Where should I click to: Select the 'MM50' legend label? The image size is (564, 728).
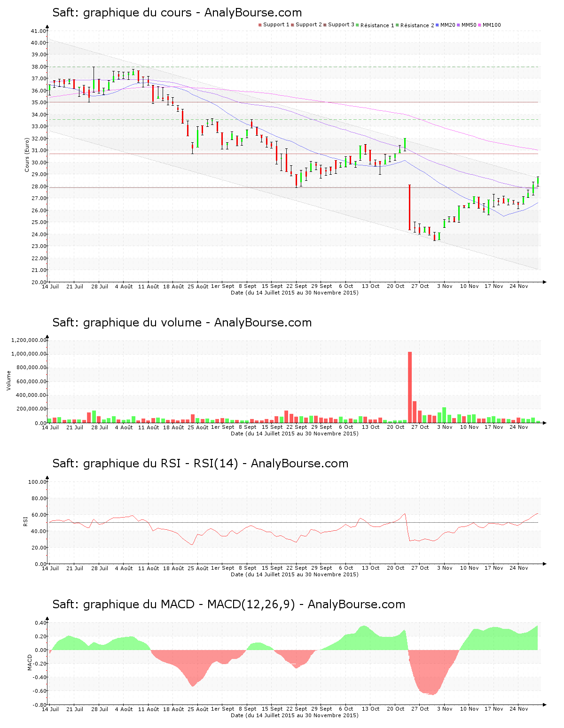(x=469, y=25)
